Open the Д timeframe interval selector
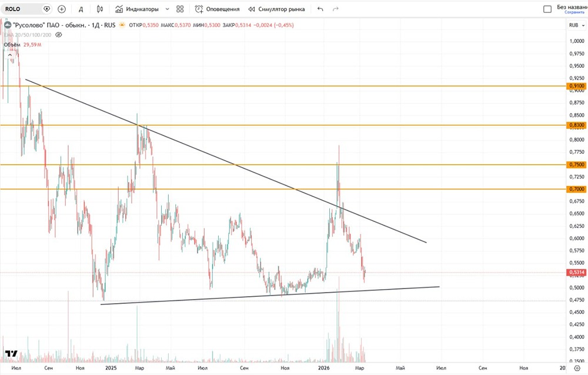 click(81, 9)
